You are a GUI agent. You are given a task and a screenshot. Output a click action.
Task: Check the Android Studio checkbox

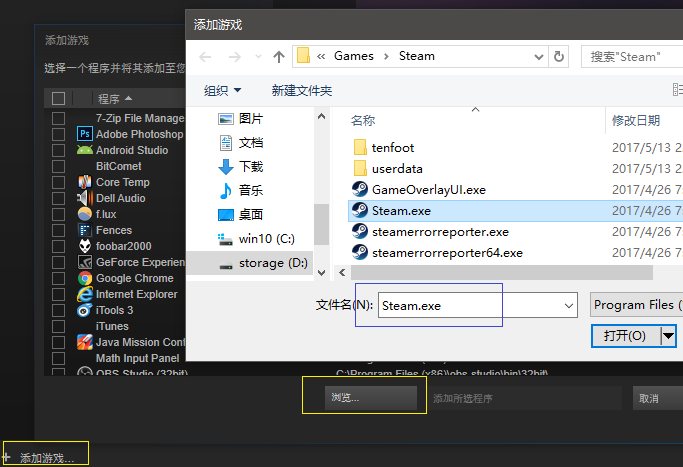click(58, 150)
